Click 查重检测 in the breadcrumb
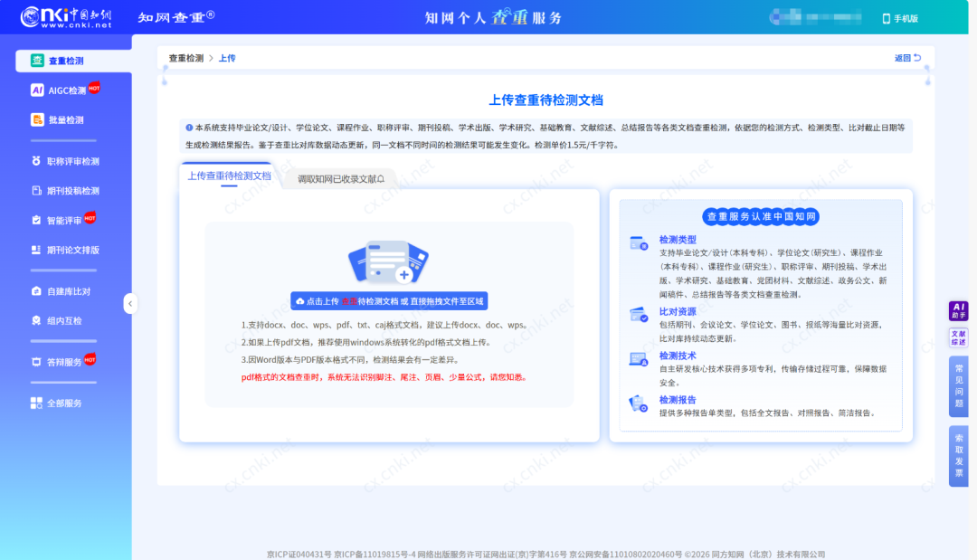The width and height of the screenshot is (977, 560). click(x=185, y=58)
